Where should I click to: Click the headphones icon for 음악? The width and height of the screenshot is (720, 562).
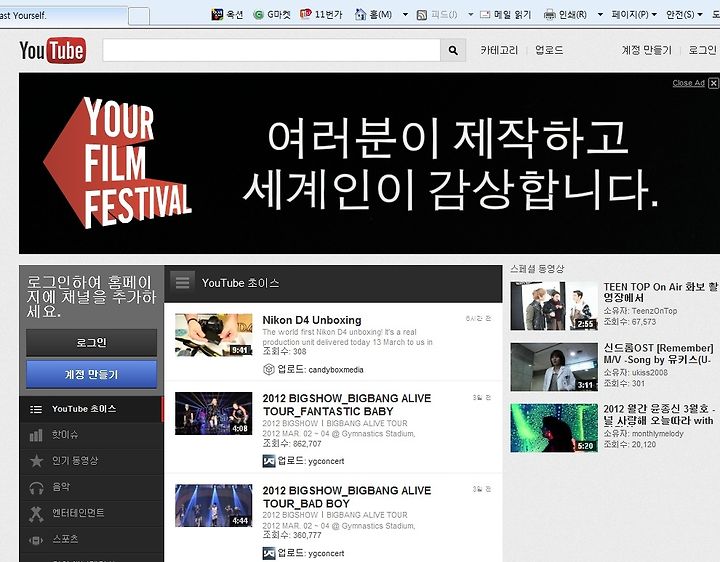pyautogui.click(x=36, y=487)
